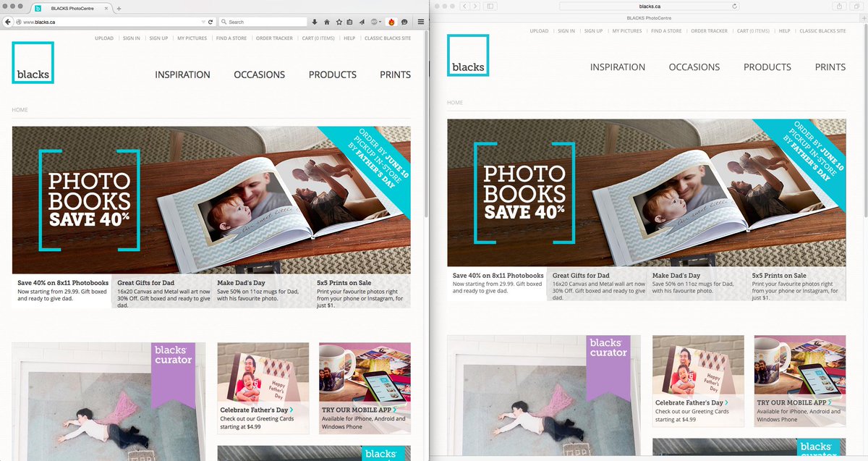Show all tabs in Safari
Viewport: 868px width, 461px height.
(x=856, y=6)
